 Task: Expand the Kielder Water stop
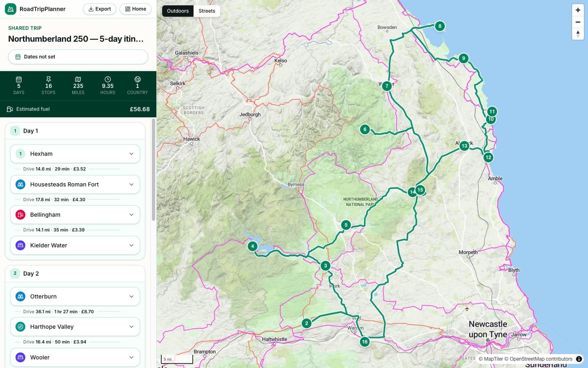point(75,245)
